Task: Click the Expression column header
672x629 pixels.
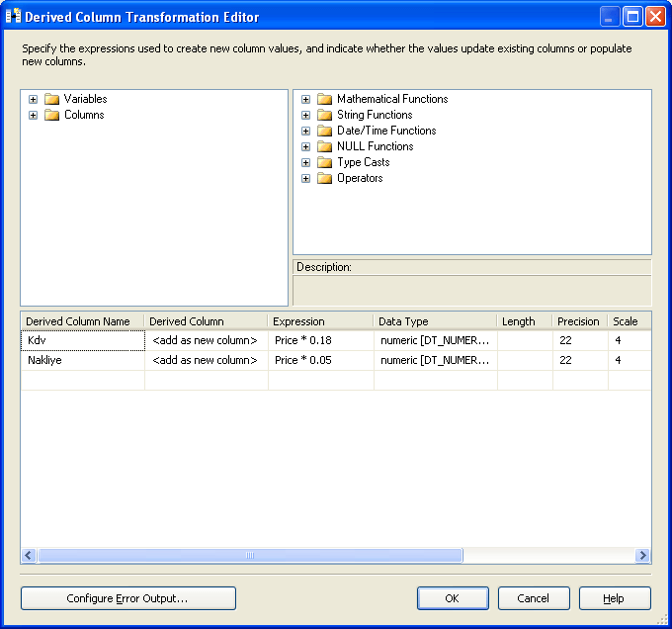Action: coord(320,321)
